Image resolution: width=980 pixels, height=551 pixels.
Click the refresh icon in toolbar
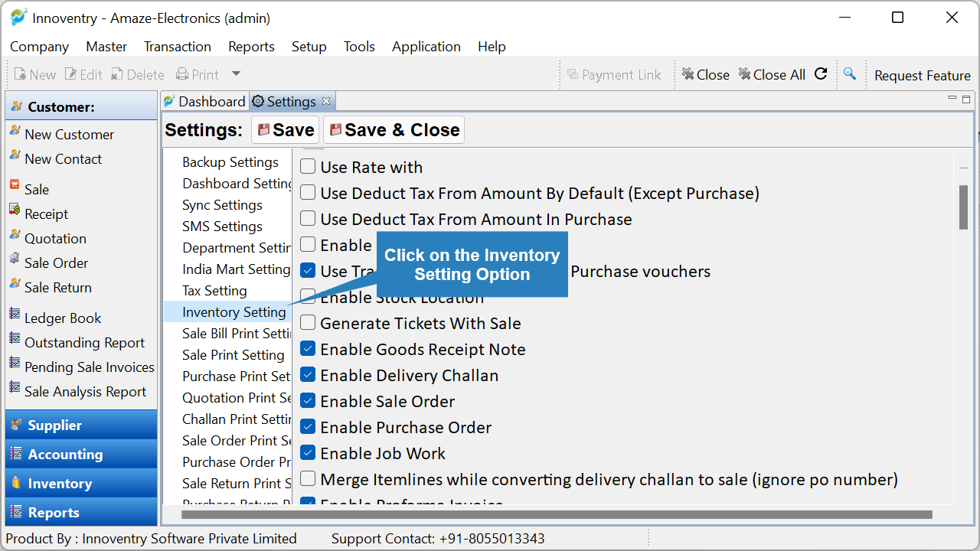pyautogui.click(x=821, y=73)
